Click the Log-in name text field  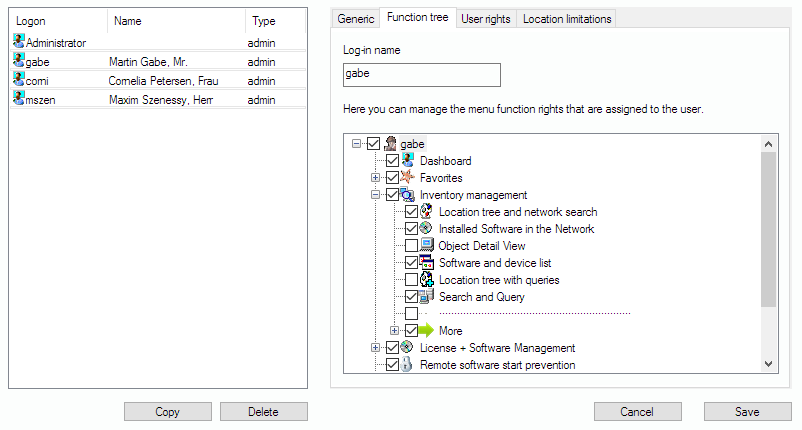click(x=421, y=75)
